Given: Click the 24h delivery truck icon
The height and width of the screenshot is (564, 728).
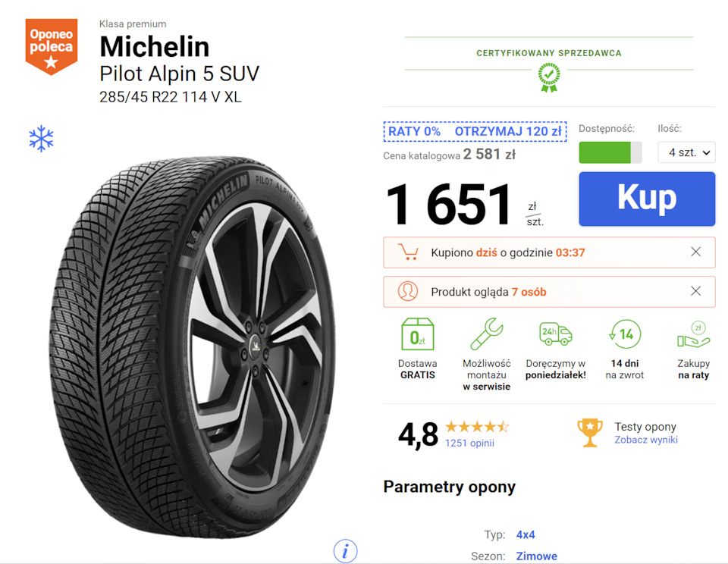Looking at the screenshot, I should click(x=555, y=334).
